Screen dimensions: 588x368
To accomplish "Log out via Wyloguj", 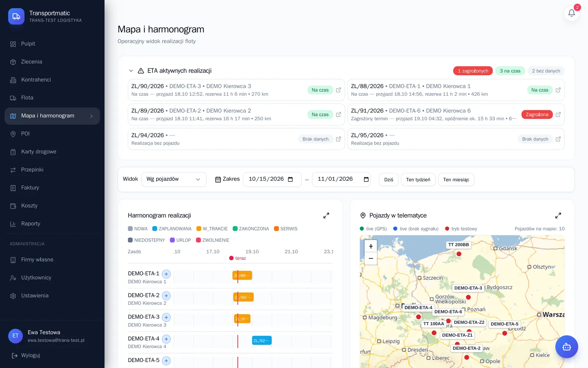I will (26, 355).
